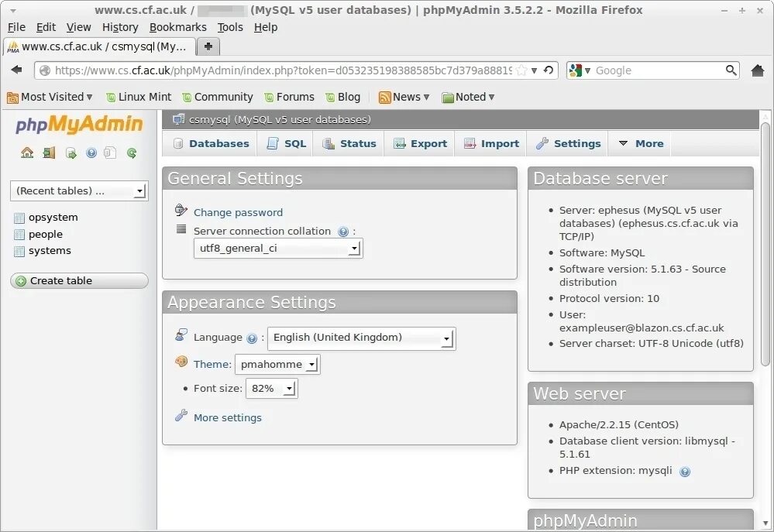Click csmysql server icon in breadcrumb

coord(179,119)
